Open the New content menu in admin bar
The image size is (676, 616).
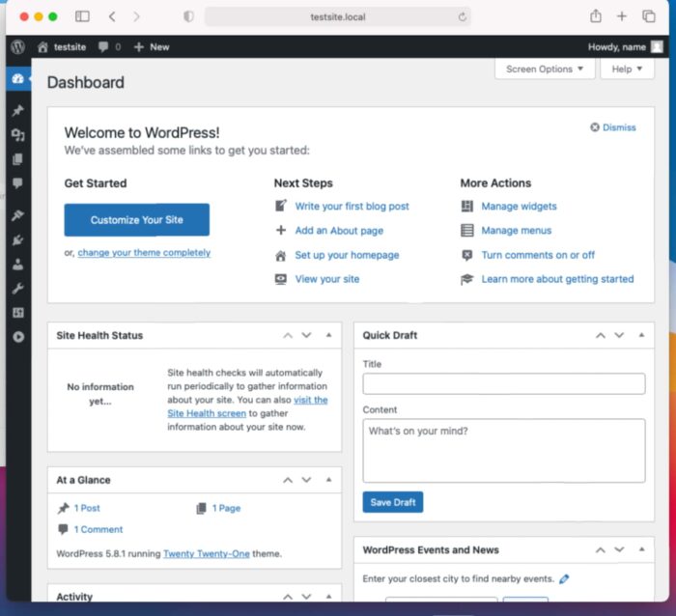click(x=151, y=46)
